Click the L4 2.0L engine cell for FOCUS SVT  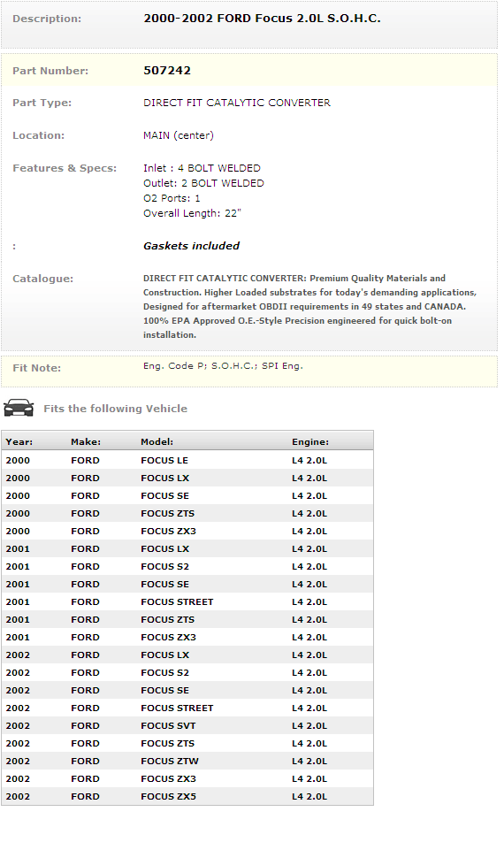pos(309,726)
